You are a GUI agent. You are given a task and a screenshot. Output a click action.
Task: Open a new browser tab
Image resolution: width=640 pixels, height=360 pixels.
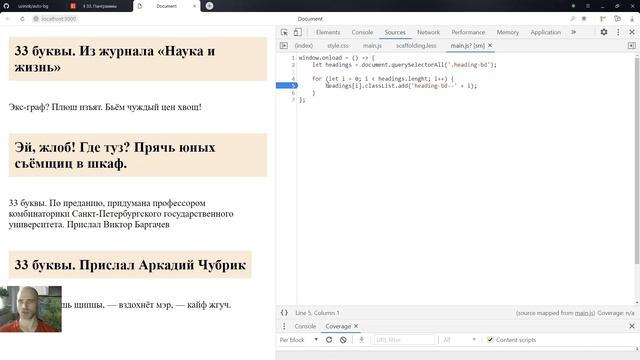pos(209,6)
